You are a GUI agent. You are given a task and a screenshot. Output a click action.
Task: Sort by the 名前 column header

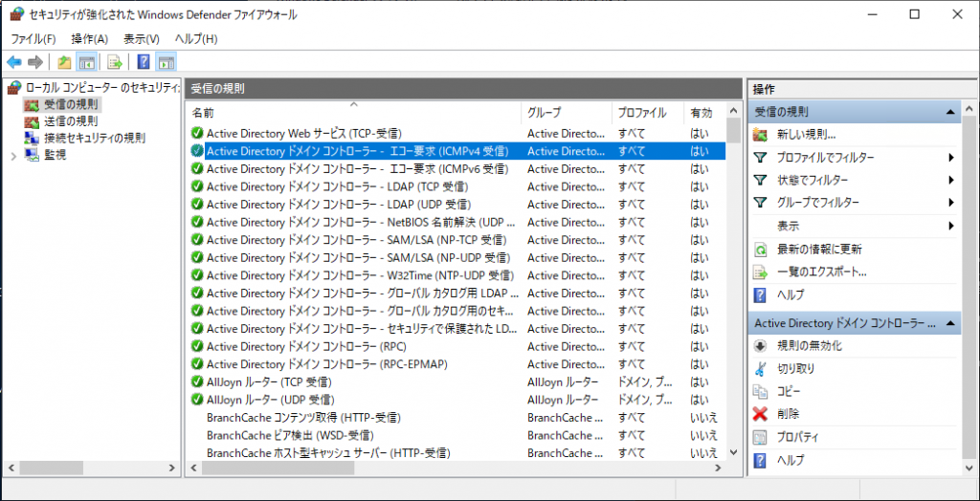[x=354, y=113]
